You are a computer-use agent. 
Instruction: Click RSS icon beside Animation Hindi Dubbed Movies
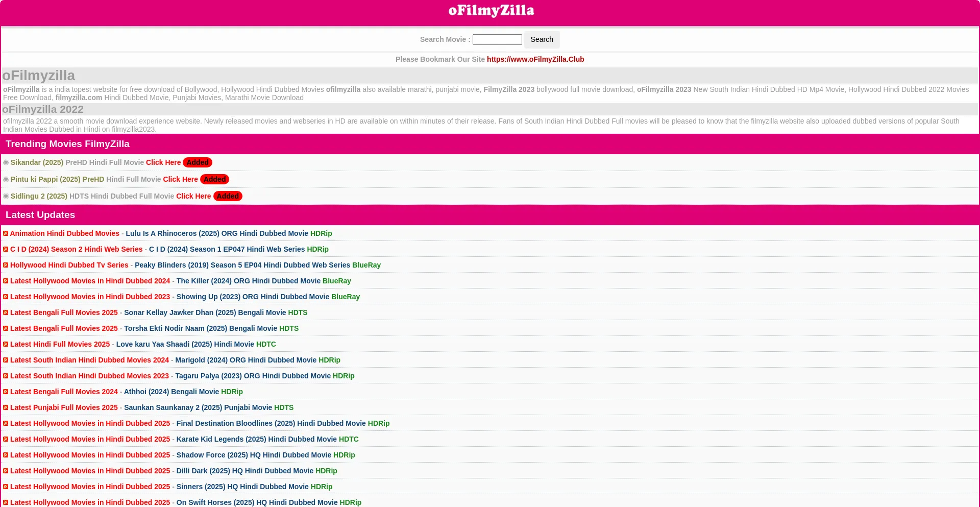[6, 233]
